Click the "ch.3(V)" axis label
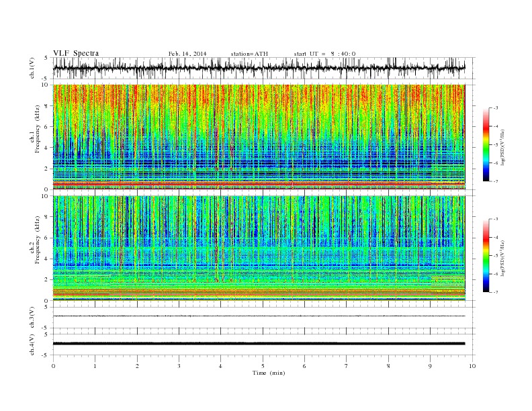 (32, 318)
